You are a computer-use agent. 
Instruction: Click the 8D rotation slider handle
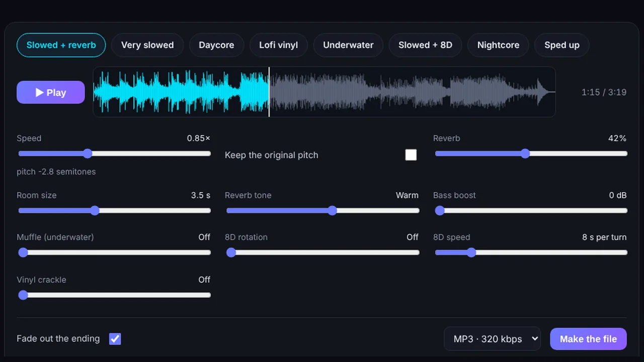point(231,252)
